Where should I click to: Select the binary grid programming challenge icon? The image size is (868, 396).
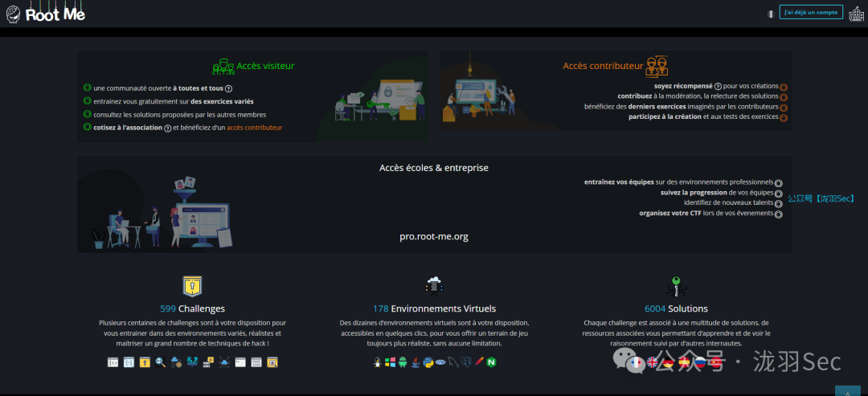(256, 362)
